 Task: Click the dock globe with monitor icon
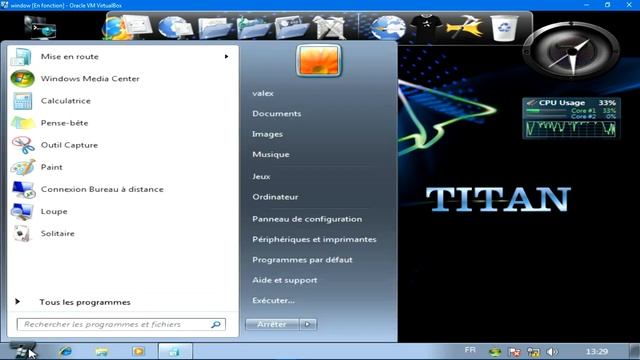coord(176,28)
